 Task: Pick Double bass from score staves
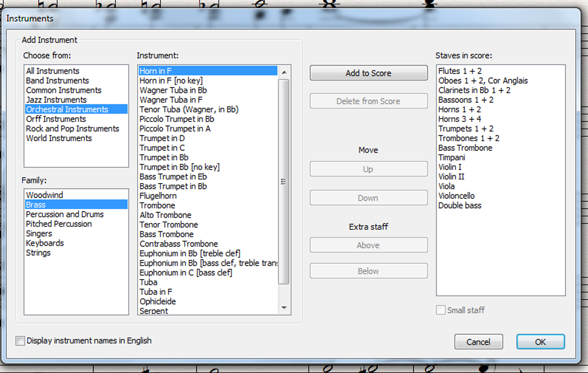(460, 206)
